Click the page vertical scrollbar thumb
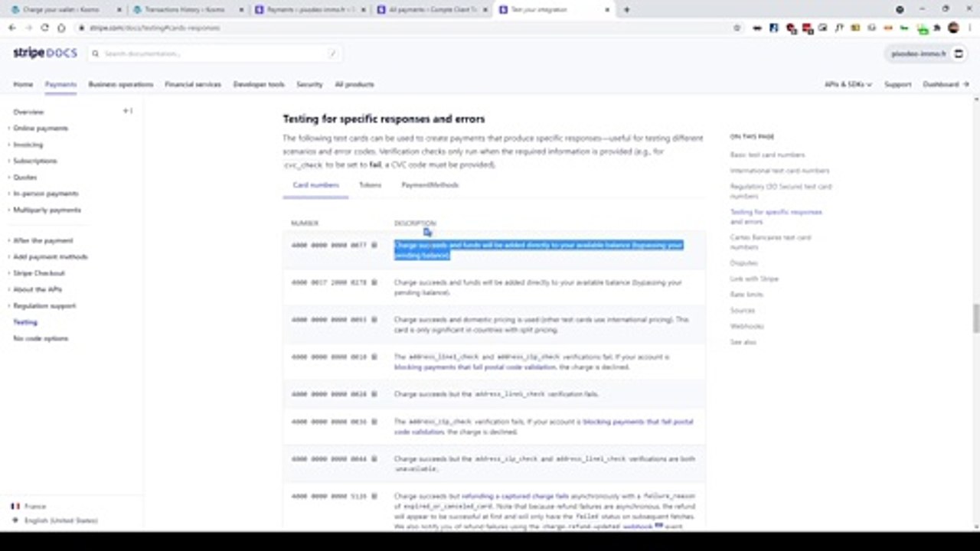980x551 pixels. (x=975, y=318)
